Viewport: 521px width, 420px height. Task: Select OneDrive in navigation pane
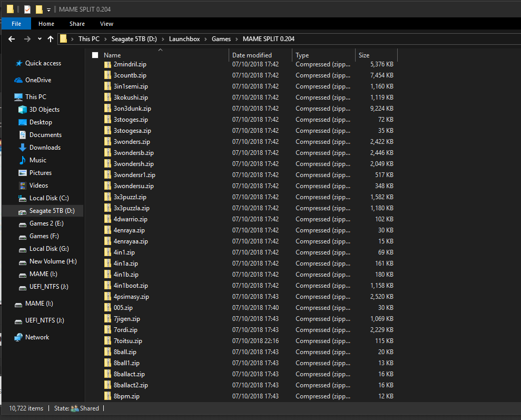point(38,80)
